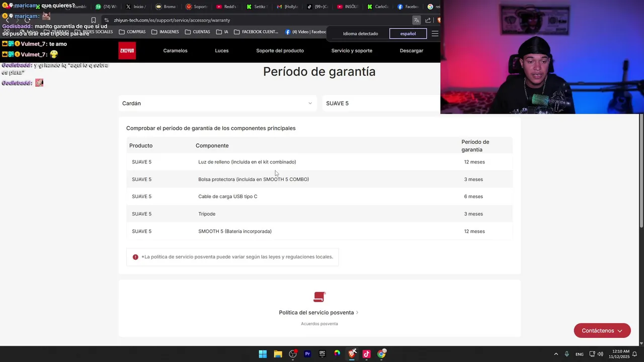Open the color wheel app in taskbar
The width and height of the screenshot is (644, 362).
coord(337,354)
